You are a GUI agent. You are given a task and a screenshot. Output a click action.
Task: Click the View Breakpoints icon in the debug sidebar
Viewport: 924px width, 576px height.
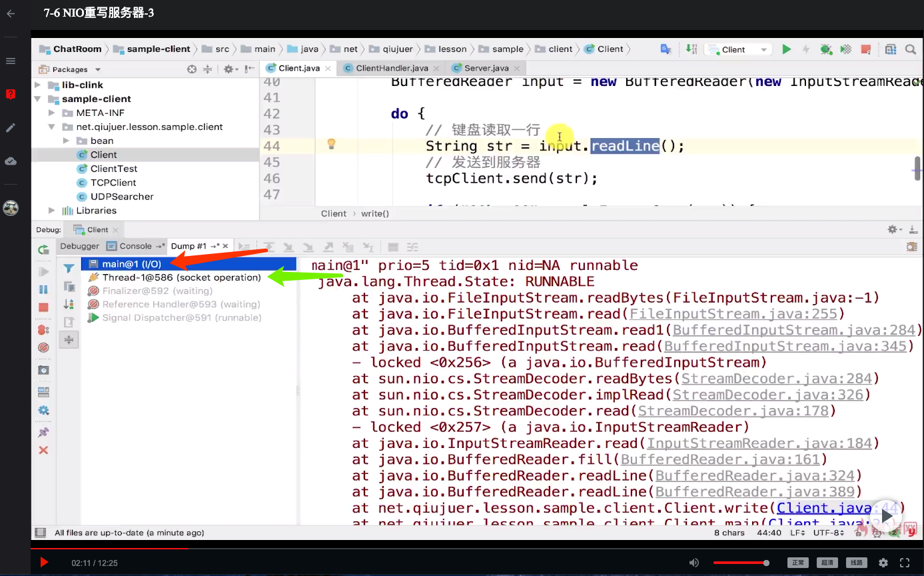click(x=43, y=330)
